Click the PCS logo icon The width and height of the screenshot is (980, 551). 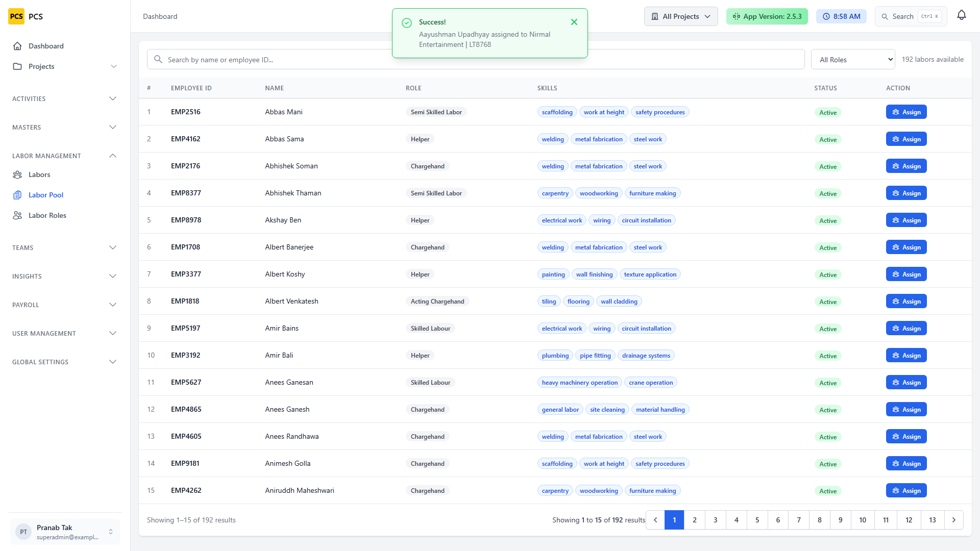coord(16,16)
